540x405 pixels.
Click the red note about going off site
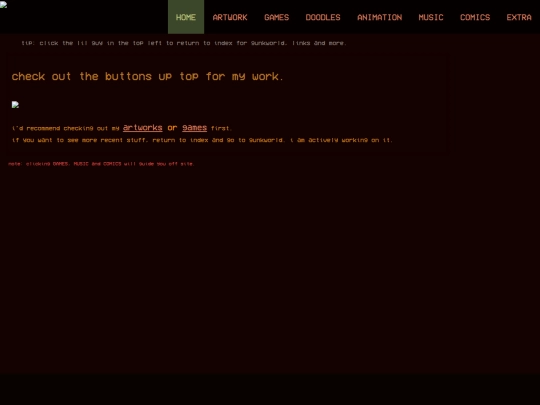101,164
